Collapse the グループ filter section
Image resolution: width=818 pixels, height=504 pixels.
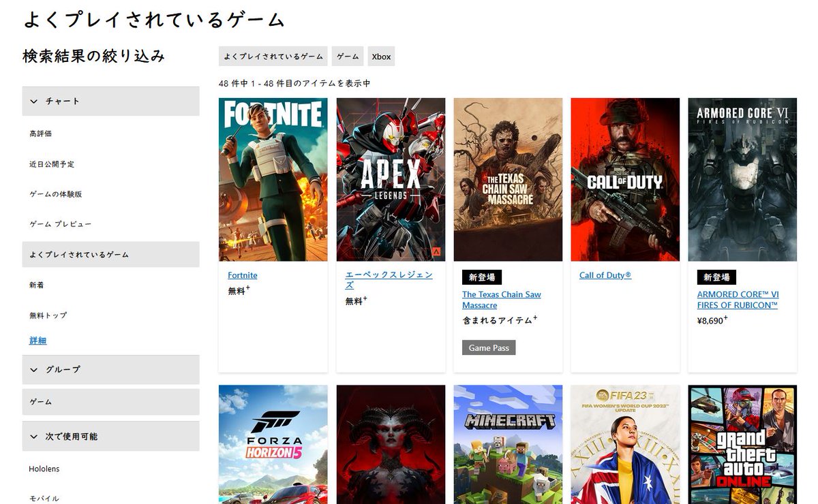point(110,369)
